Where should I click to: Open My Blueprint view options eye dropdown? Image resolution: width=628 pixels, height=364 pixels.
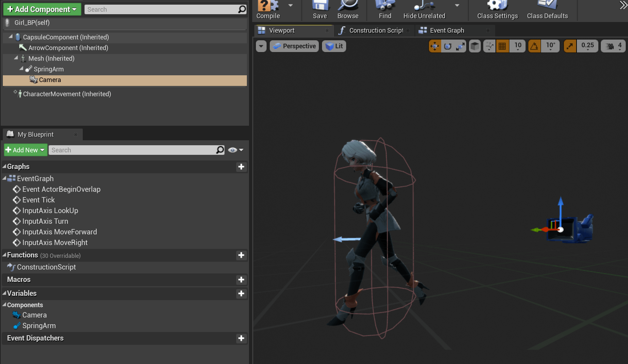click(x=236, y=150)
